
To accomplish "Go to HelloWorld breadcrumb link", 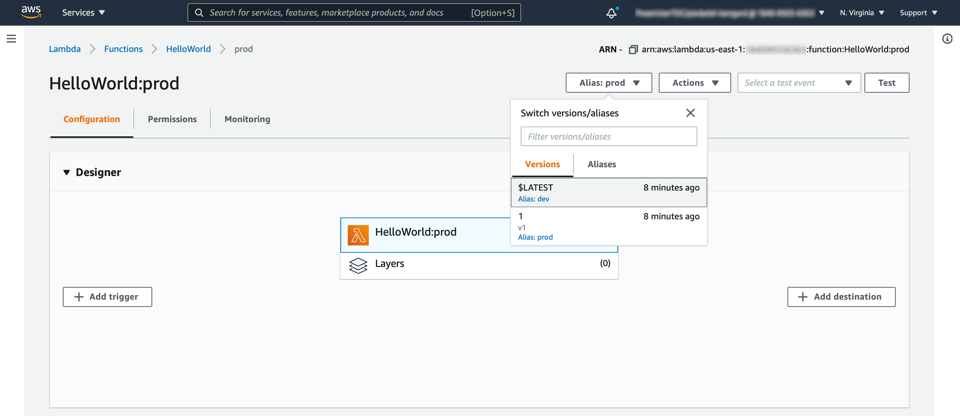I will (x=189, y=49).
